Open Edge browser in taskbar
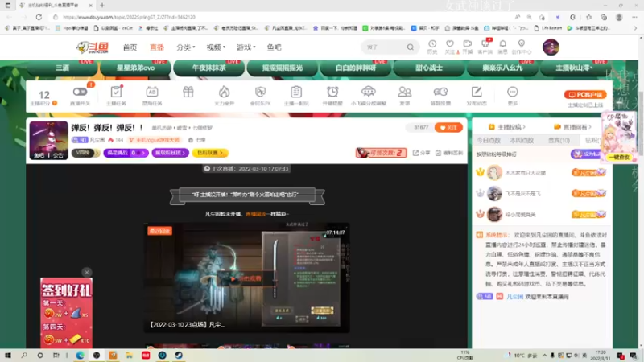The height and width of the screenshot is (362, 644). tap(80, 356)
